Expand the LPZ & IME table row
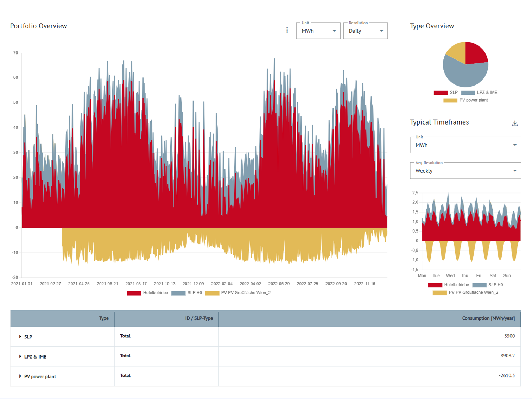 20,356
